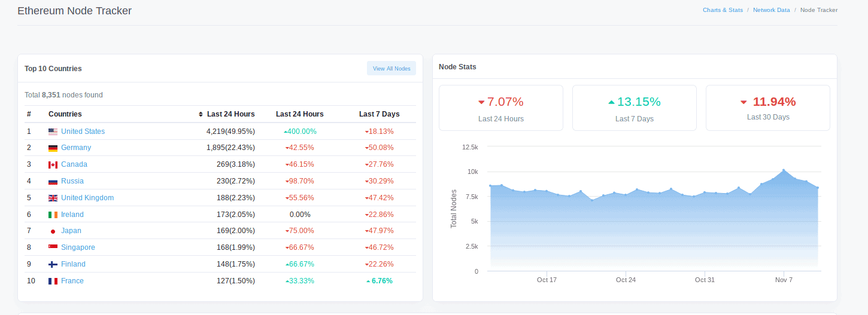Click the Total Nodes axis title
Image resolution: width=868 pixels, height=315 pixels.
point(454,209)
